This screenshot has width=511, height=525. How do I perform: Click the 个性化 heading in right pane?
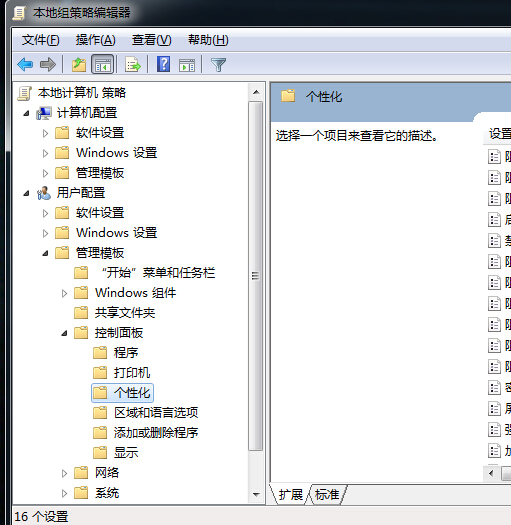[x=324, y=97]
